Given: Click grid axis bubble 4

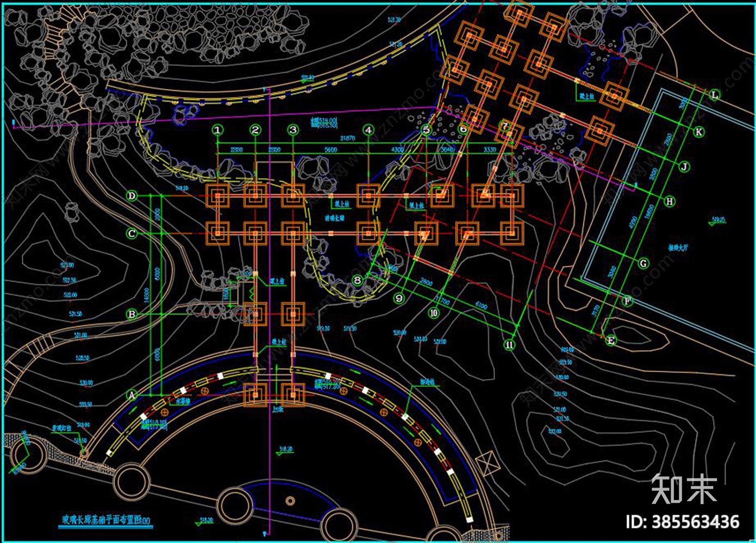Looking at the screenshot, I should 368,130.
